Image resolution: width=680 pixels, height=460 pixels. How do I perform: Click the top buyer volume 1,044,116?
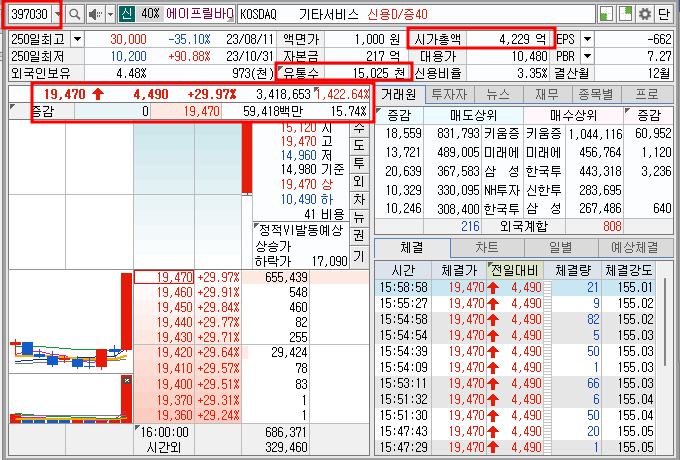(595, 134)
